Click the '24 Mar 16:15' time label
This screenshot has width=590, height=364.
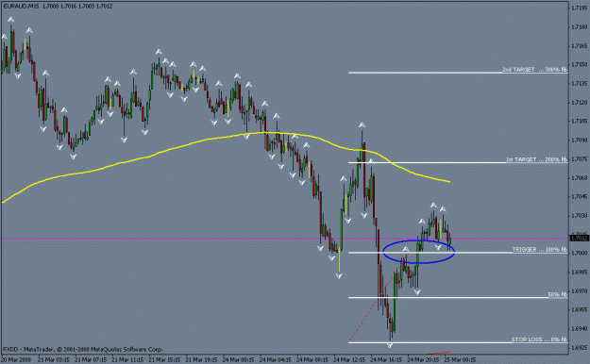click(386, 360)
